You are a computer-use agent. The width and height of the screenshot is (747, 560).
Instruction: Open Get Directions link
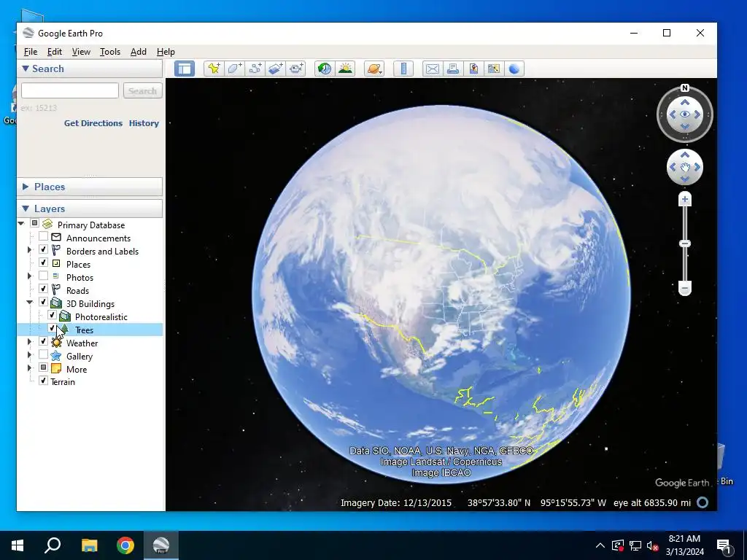[x=93, y=122]
